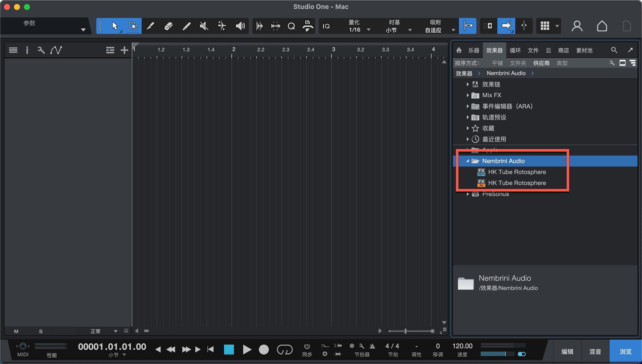The width and height of the screenshot is (642, 364).
Task: Select the Eraser tool
Action: 168,26
